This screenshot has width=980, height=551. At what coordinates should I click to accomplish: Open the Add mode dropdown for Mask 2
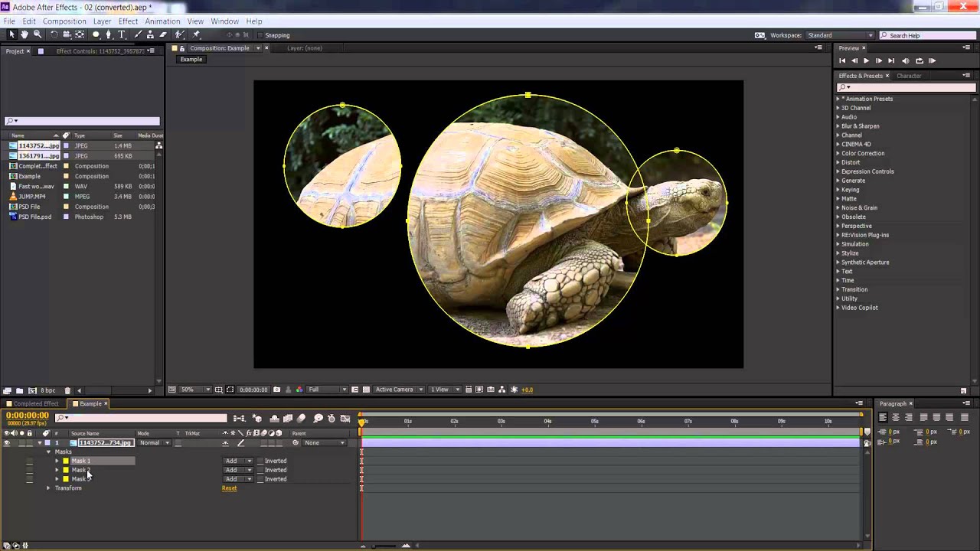pos(238,470)
